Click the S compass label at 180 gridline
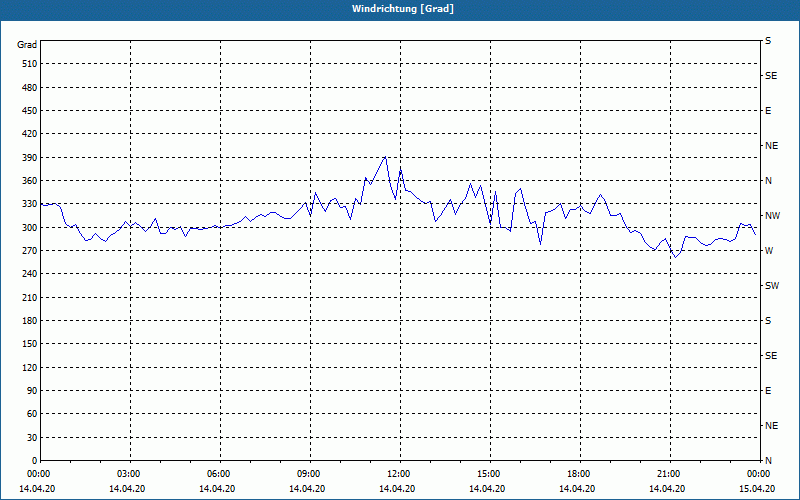 [x=768, y=321]
